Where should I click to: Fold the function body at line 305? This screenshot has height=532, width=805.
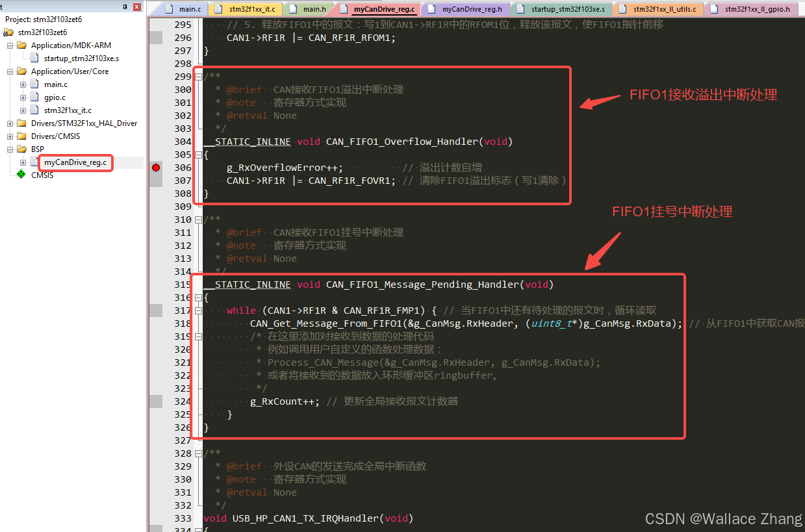click(x=198, y=155)
